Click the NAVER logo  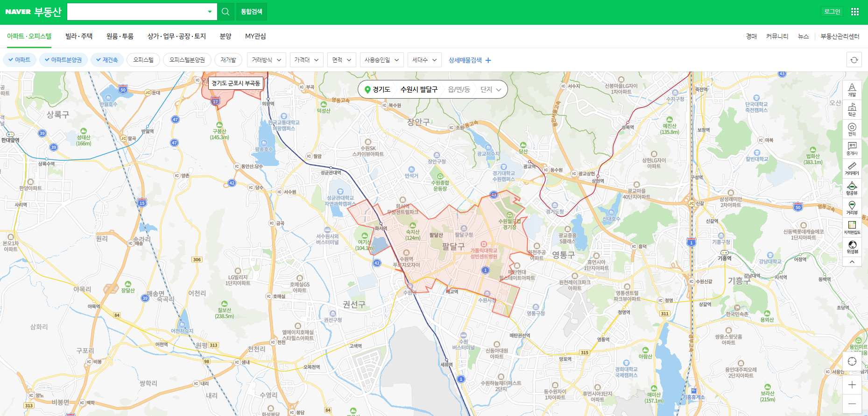(x=18, y=12)
